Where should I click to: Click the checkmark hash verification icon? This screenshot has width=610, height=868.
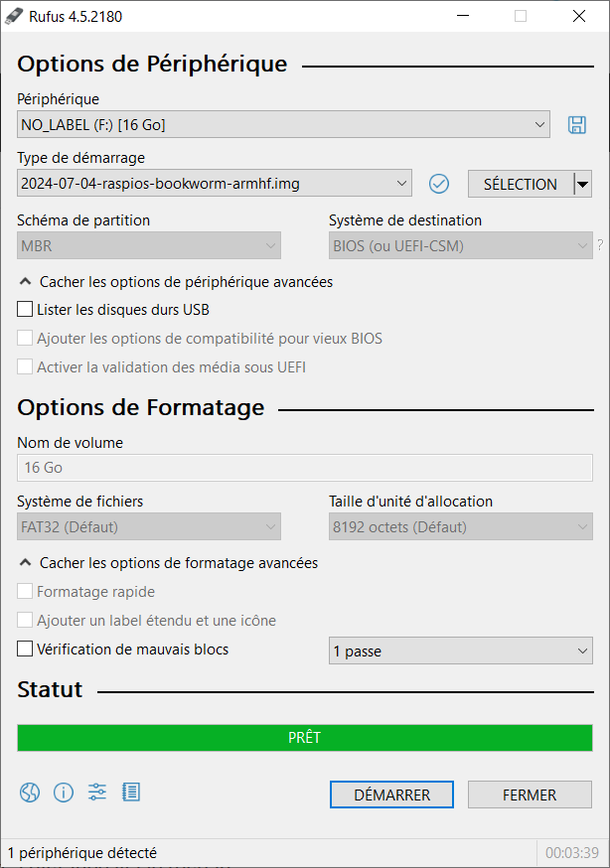coord(439,184)
